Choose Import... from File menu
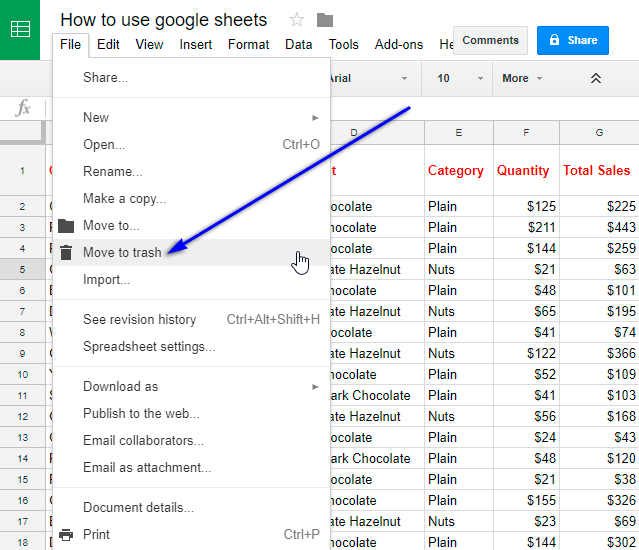 point(192,279)
